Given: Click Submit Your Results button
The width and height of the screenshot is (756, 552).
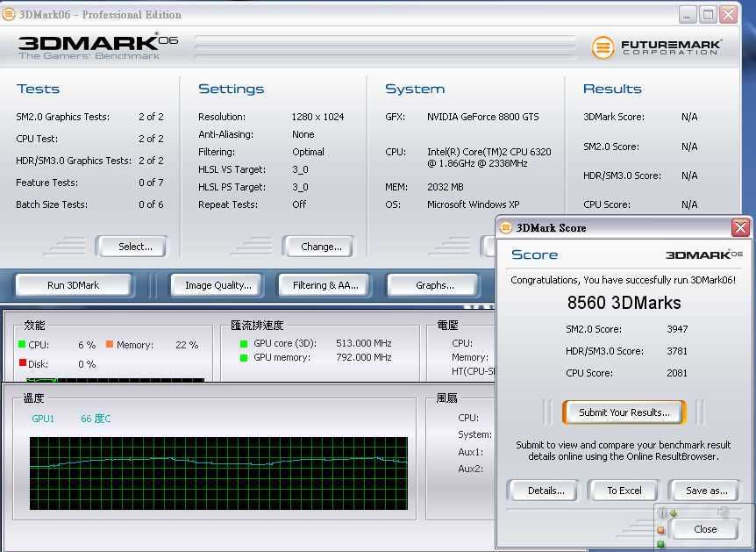Looking at the screenshot, I should pos(624,412).
